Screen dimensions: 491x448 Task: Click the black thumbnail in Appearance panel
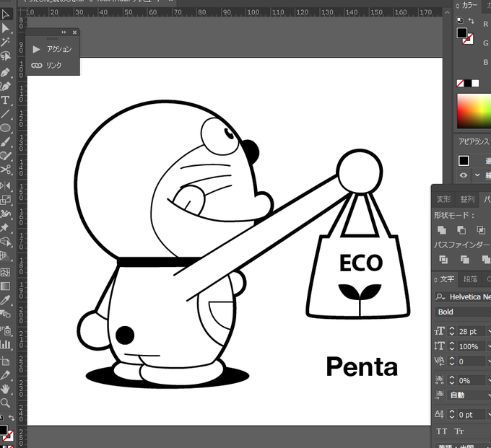[464, 160]
